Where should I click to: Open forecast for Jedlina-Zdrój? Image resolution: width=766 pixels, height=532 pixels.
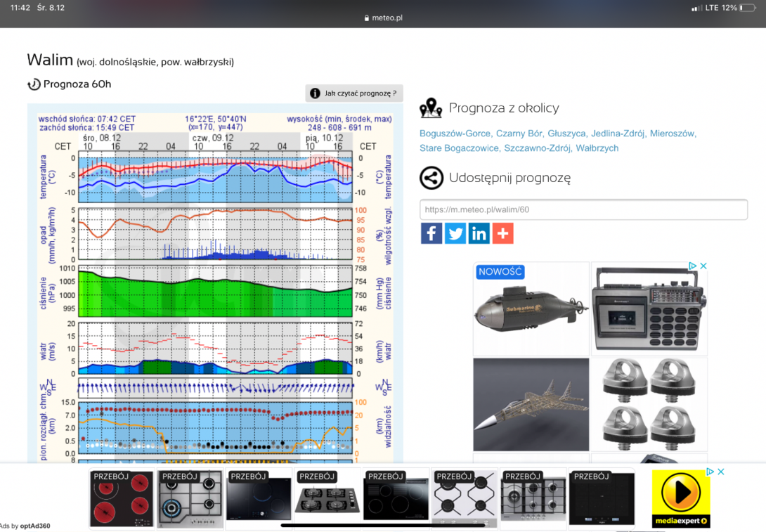click(x=618, y=134)
